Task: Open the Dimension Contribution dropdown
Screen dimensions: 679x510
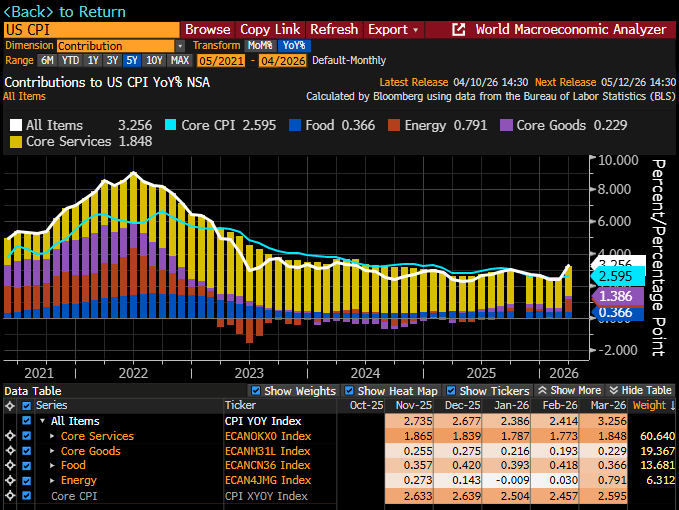Action: 180,46
